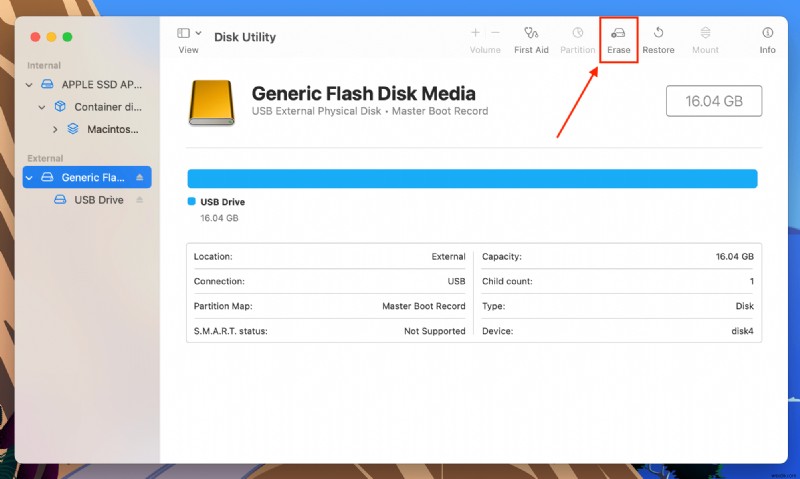
Task: Eject the USB Drive volume
Action: [140, 199]
